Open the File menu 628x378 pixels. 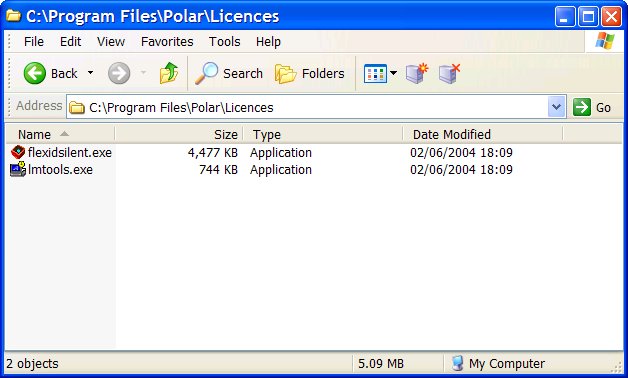(x=34, y=42)
